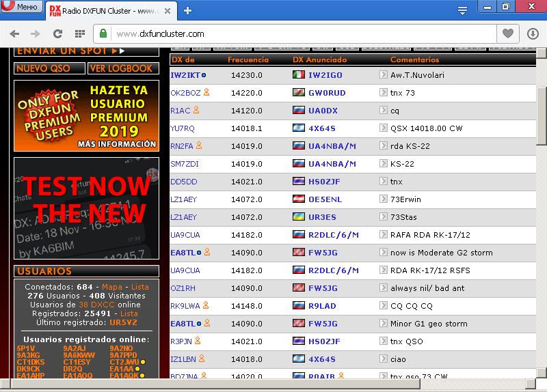Viewport: 547px width, 392px height.
Task: Go back with the browser back arrow
Action: tap(14, 33)
